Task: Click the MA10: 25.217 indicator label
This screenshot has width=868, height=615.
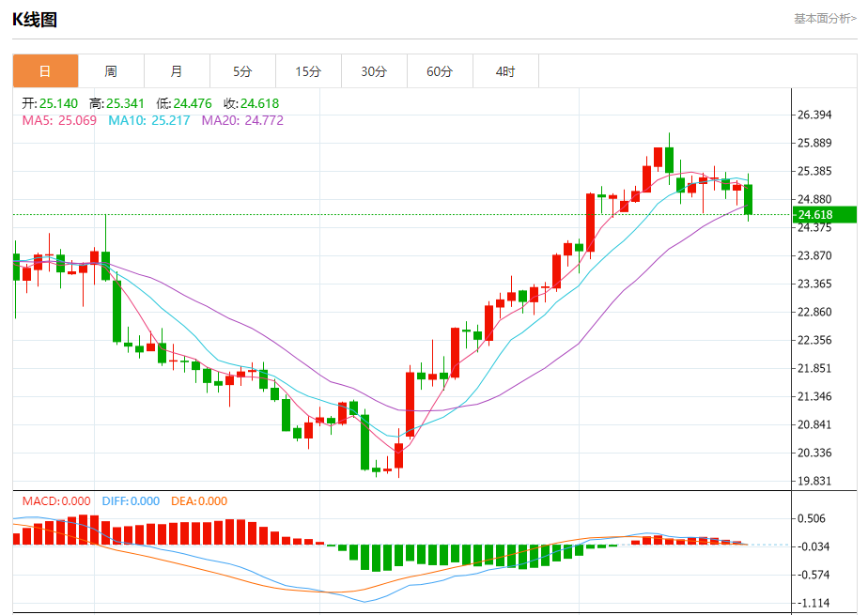Action: pyautogui.click(x=149, y=120)
